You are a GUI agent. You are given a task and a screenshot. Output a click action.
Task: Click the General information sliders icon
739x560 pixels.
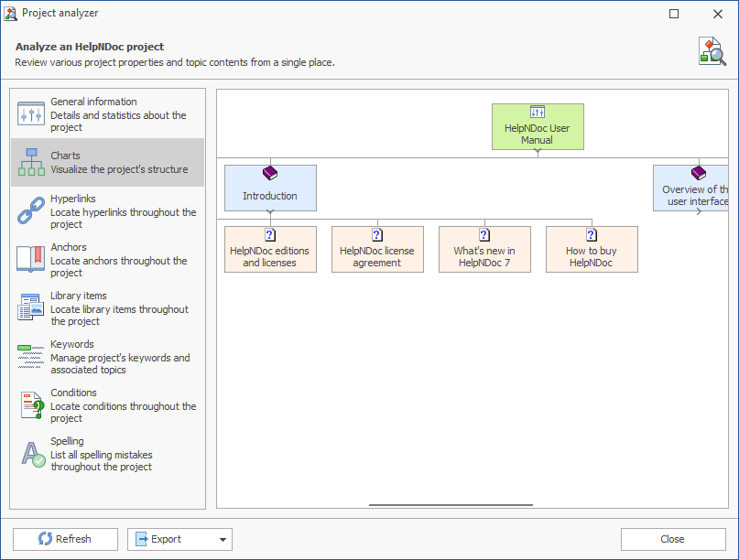tap(31, 113)
